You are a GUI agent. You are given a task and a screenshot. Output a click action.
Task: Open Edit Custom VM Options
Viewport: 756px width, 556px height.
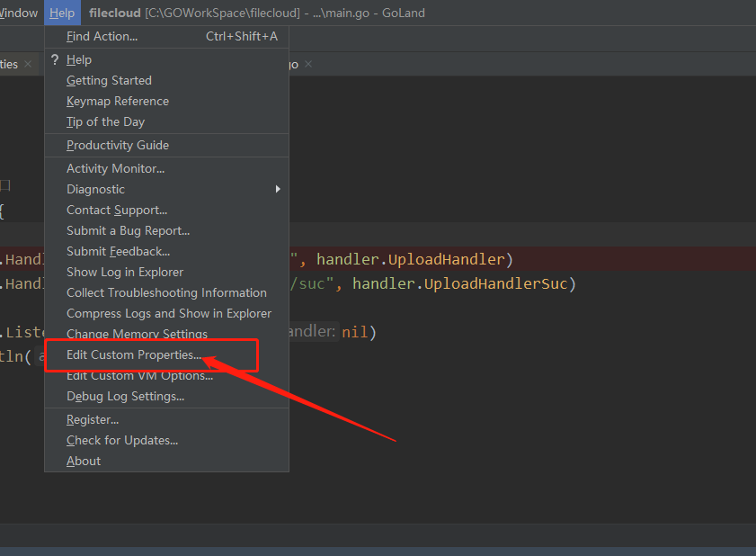[x=167, y=376]
